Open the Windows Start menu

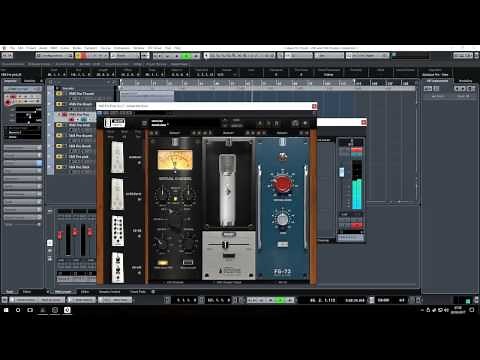coord(6,310)
